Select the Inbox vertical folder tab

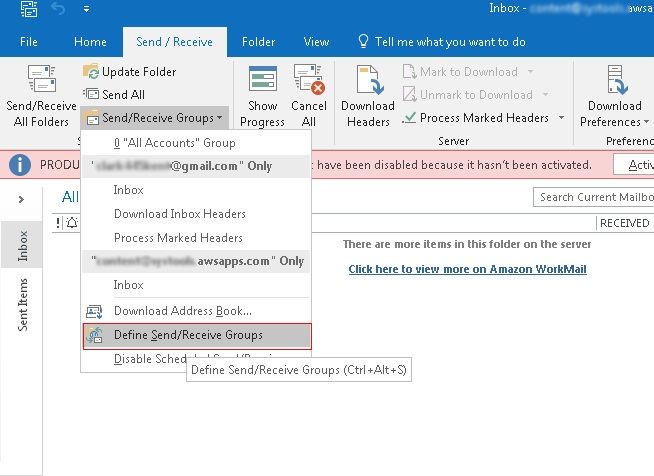(22, 245)
